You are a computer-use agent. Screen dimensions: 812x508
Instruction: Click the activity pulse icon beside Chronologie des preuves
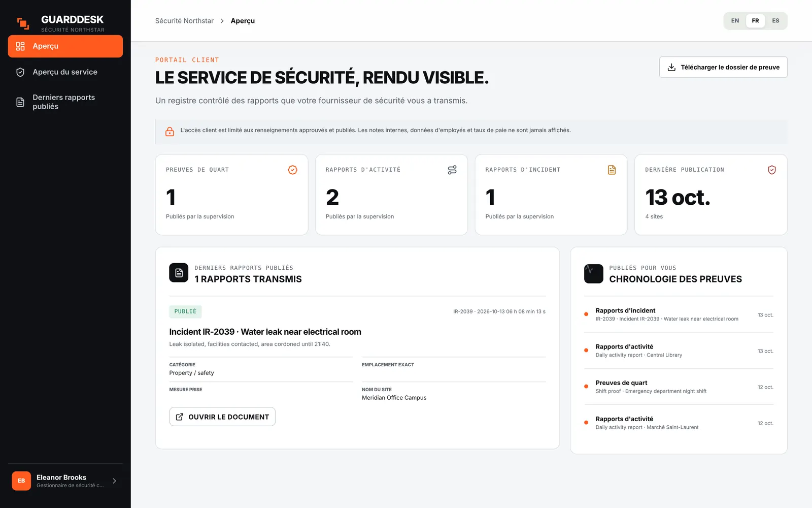tap(593, 273)
